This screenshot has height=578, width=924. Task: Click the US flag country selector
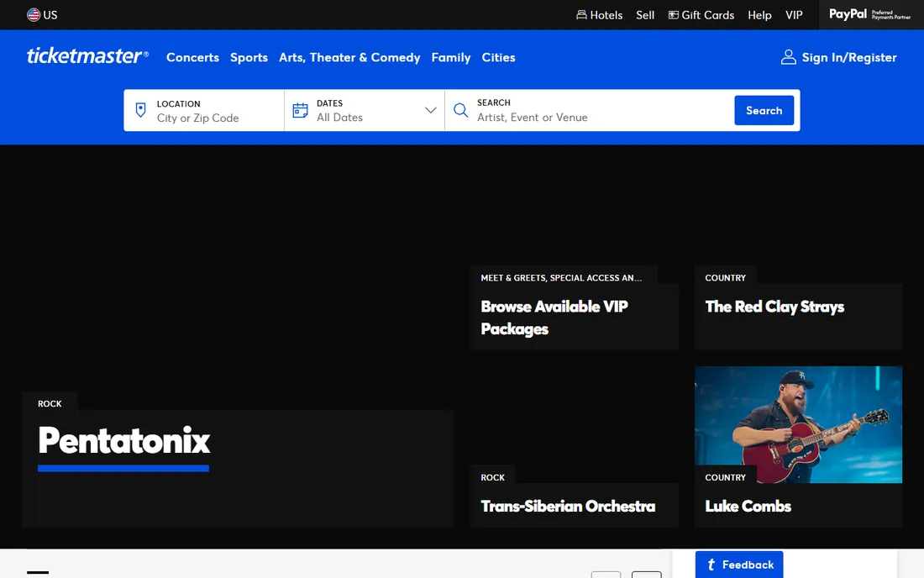pos(42,15)
